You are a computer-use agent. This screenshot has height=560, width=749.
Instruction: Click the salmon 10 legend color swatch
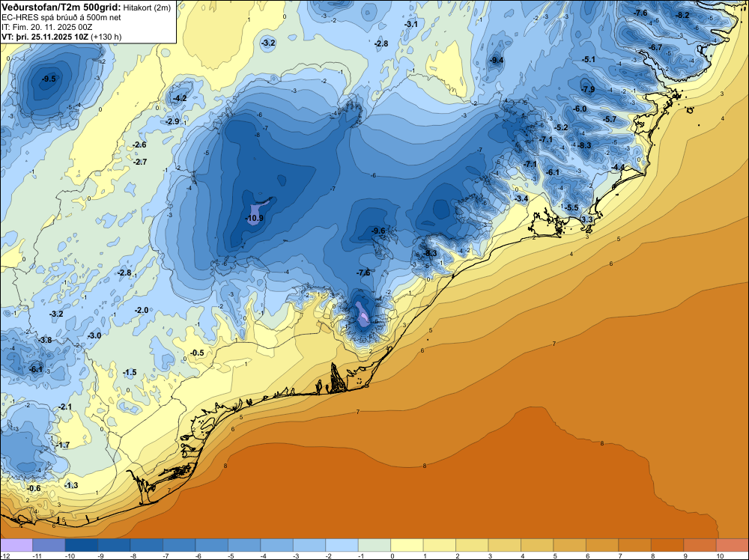733,545
